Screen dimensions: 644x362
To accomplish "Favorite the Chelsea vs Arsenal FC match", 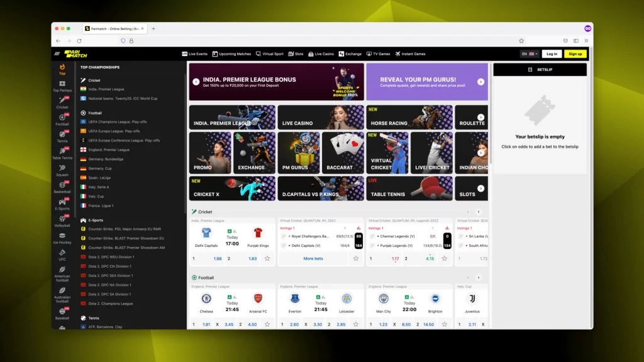I will 267,324.
